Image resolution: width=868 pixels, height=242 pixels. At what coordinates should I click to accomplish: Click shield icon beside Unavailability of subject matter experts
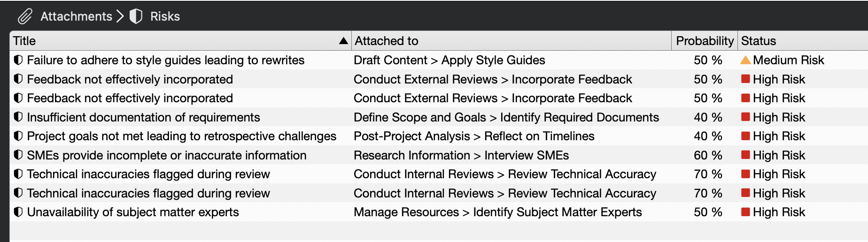coord(18,212)
